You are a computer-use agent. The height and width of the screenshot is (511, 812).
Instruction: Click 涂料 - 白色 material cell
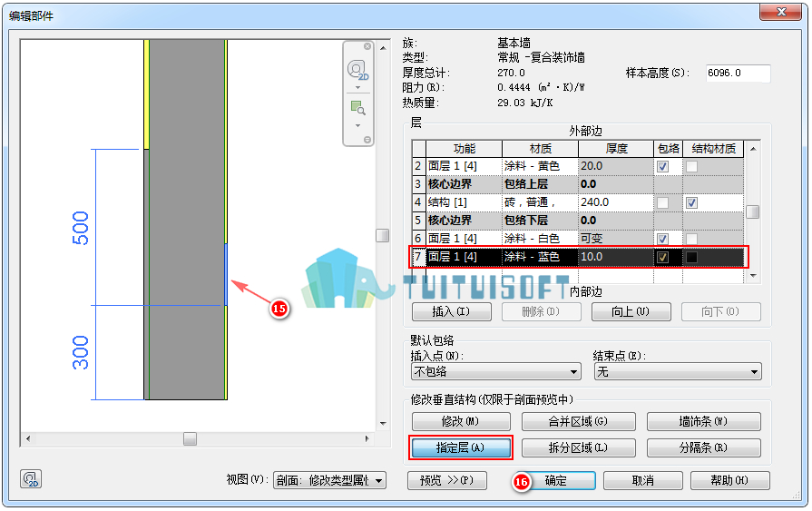click(x=540, y=239)
